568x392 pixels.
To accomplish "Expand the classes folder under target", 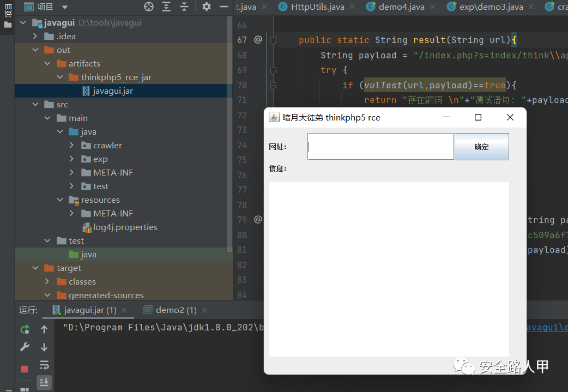I will pos(47,281).
